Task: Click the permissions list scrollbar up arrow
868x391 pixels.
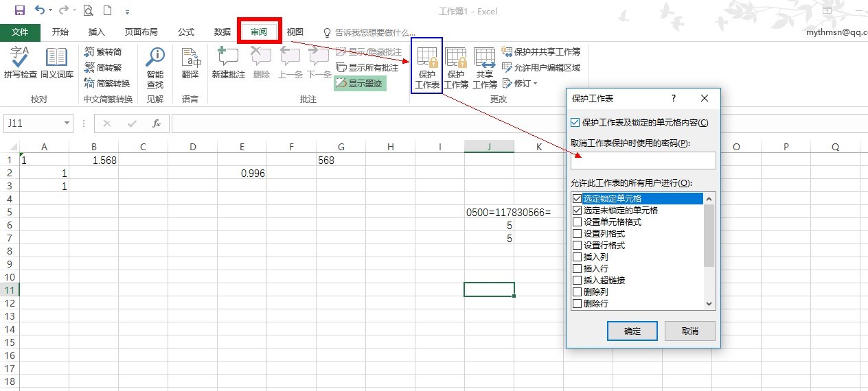Action: pyautogui.click(x=709, y=198)
